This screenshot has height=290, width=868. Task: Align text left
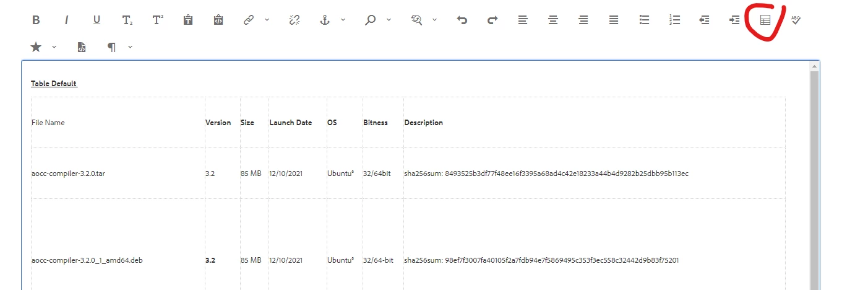tap(523, 20)
